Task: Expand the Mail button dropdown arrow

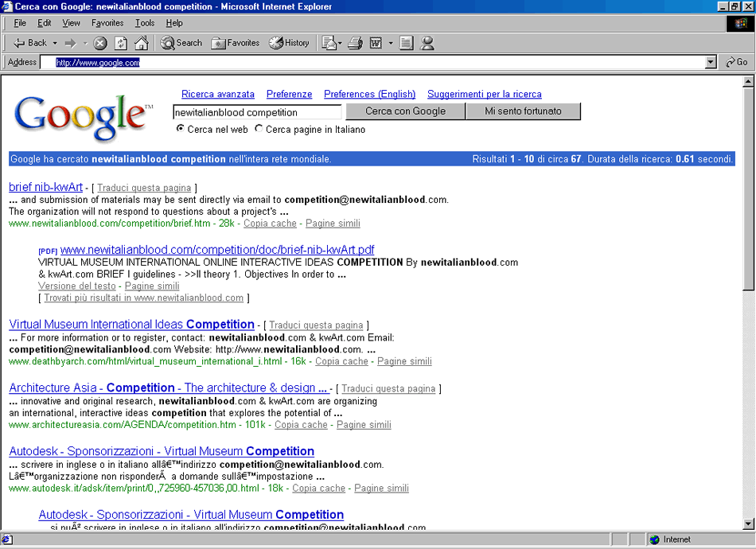Action: 340,43
